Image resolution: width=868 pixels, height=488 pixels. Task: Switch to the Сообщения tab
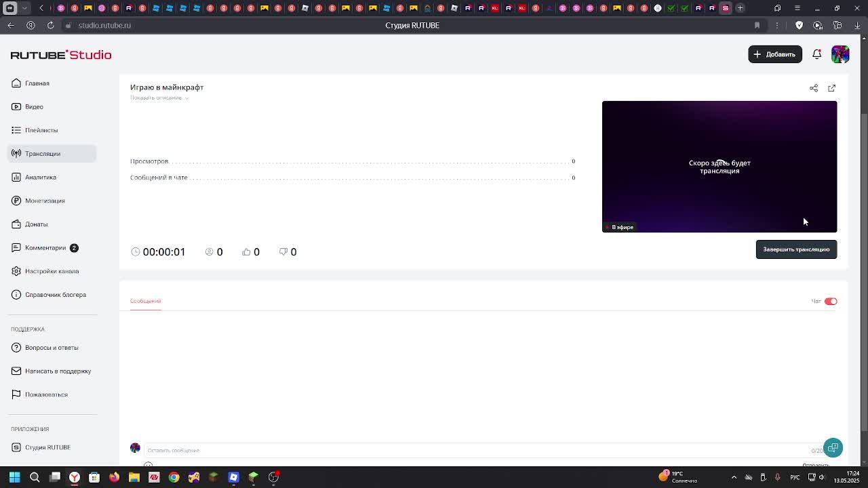[x=145, y=301]
